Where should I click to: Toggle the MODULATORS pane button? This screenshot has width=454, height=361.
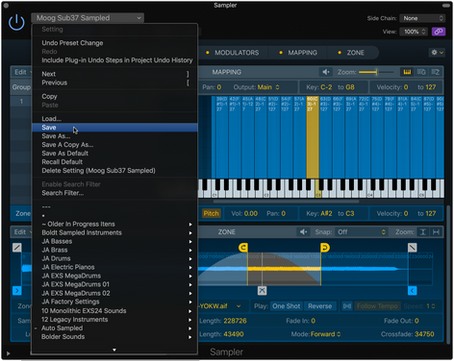tap(233, 53)
